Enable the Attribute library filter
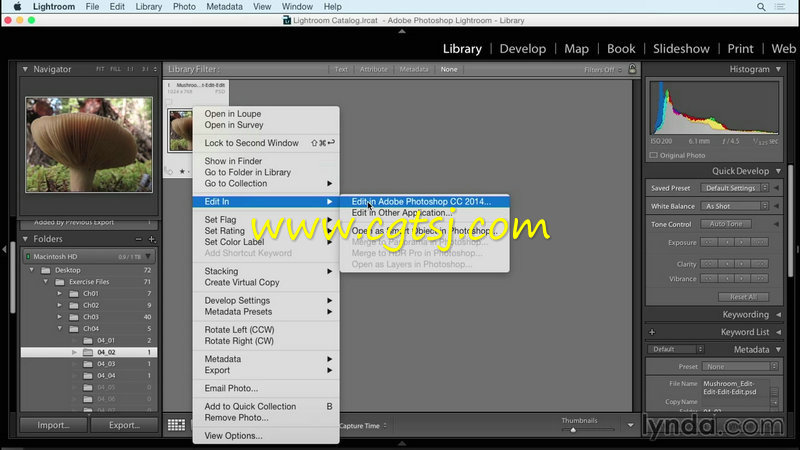 [x=373, y=69]
